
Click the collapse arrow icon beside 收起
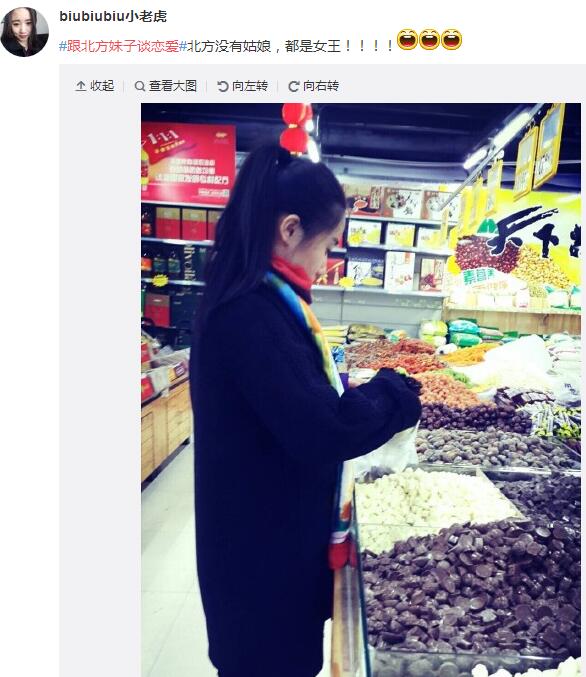pos(81,86)
